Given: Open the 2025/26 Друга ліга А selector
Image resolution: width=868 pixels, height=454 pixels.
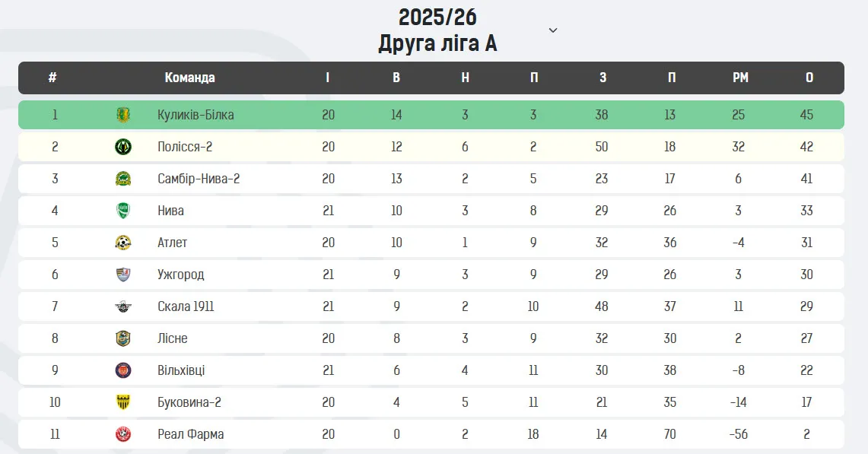Looking at the screenshot, I should coord(437,30).
